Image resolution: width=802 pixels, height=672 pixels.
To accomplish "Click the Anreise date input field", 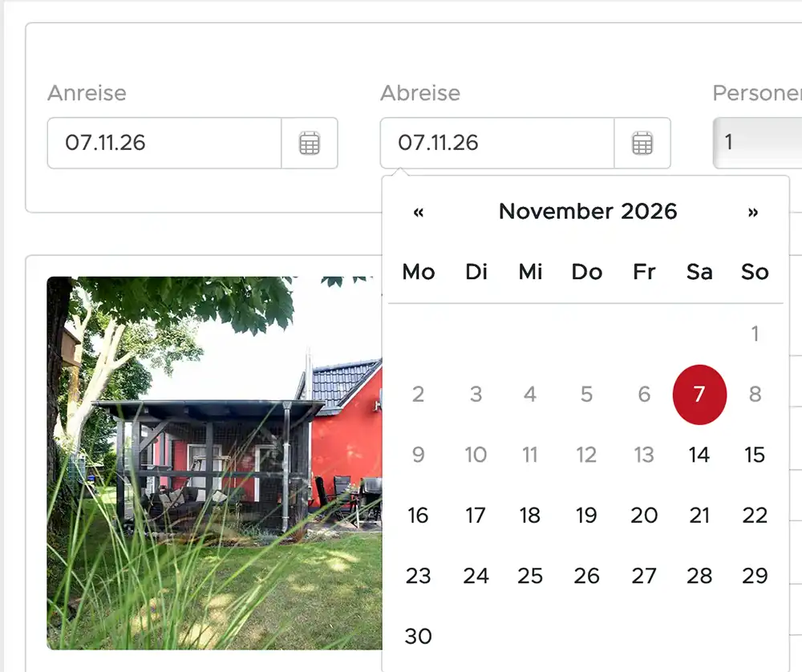I will point(164,144).
